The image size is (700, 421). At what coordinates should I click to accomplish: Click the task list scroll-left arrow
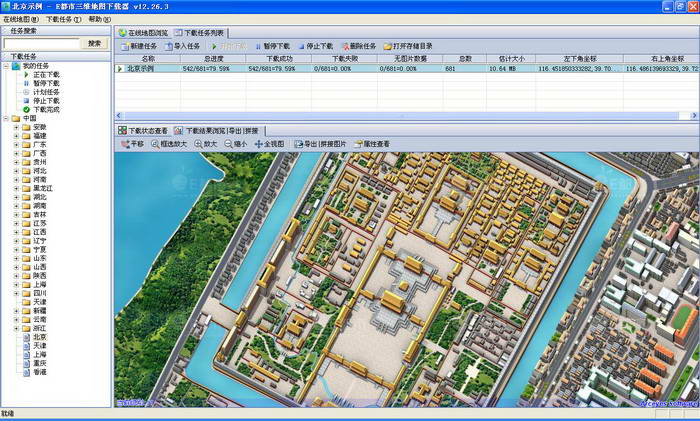point(119,116)
